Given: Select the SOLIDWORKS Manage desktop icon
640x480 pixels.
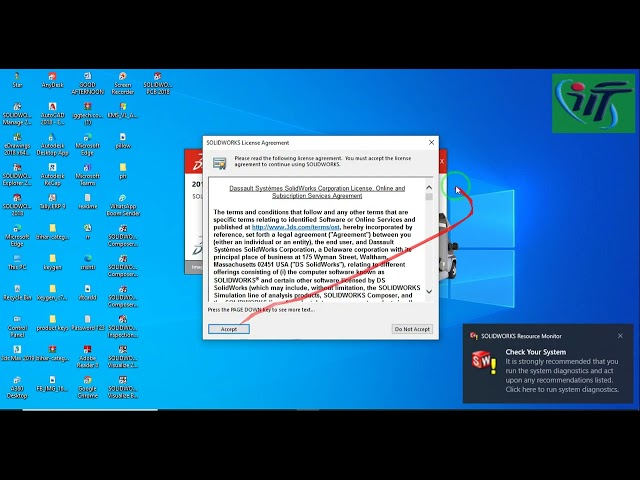Looking at the screenshot, I should [17, 114].
